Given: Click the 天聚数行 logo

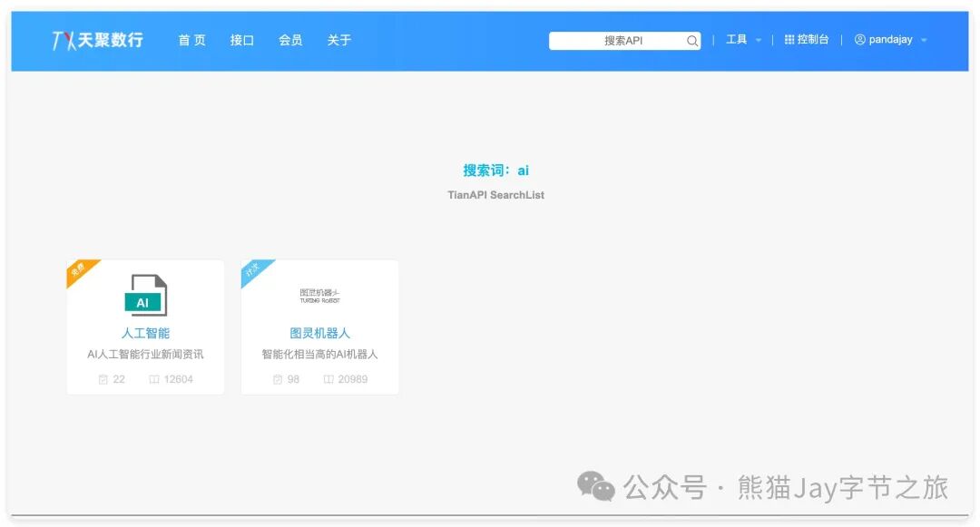Looking at the screenshot, I should [97, 41].
